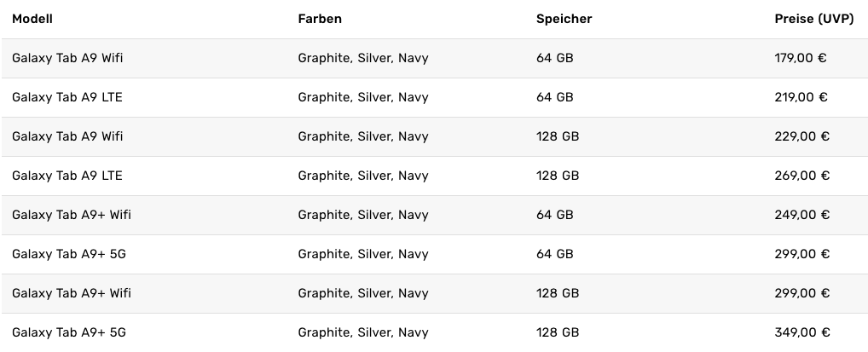Click 64 GB storage in first row

click(x=555, y=58)
